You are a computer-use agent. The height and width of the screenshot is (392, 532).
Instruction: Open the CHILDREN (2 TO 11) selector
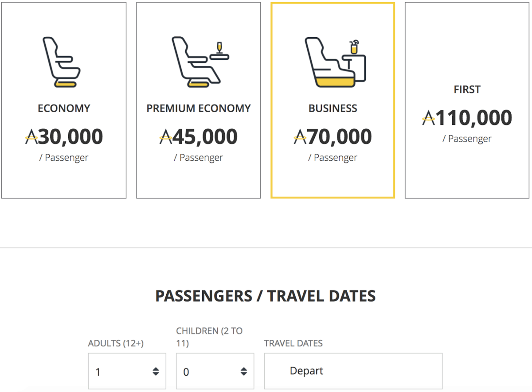(215, 371)
